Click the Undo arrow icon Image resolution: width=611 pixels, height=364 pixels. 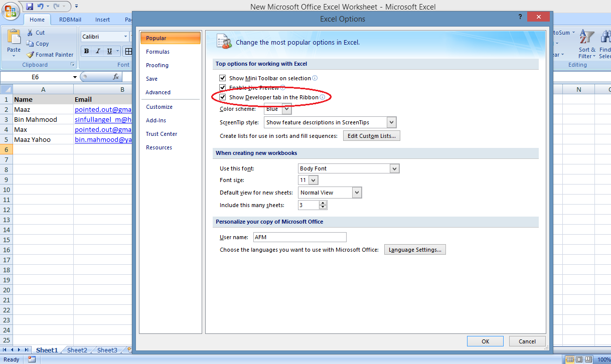click(40, 7)
